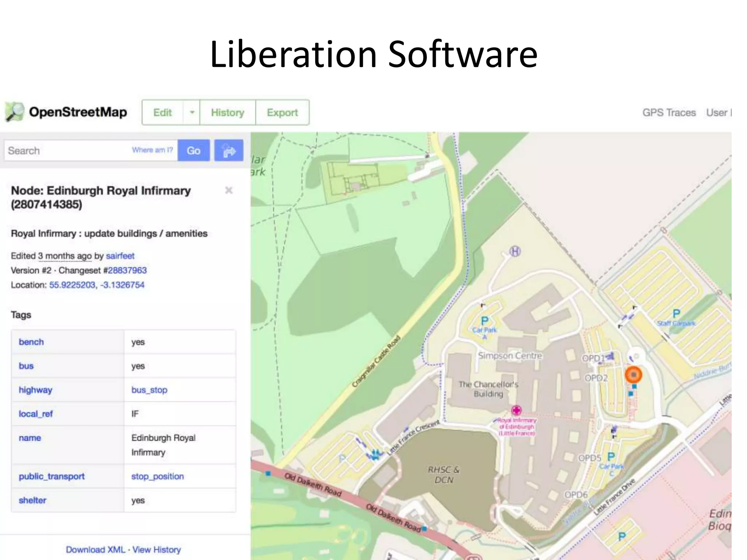Open the 'bench' tag key link

pyautogui.click(x=31, y=342)
